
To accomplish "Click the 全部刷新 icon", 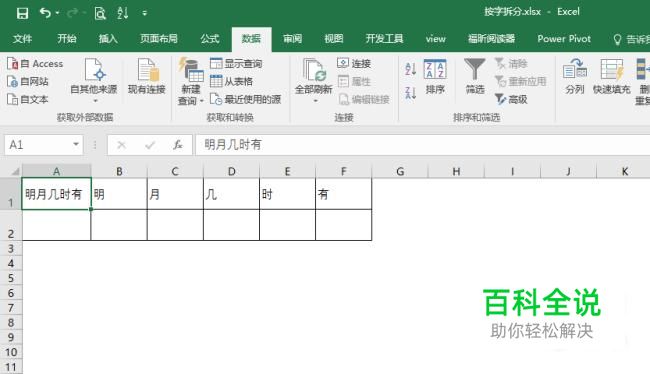I will click(x=314, y=69).
